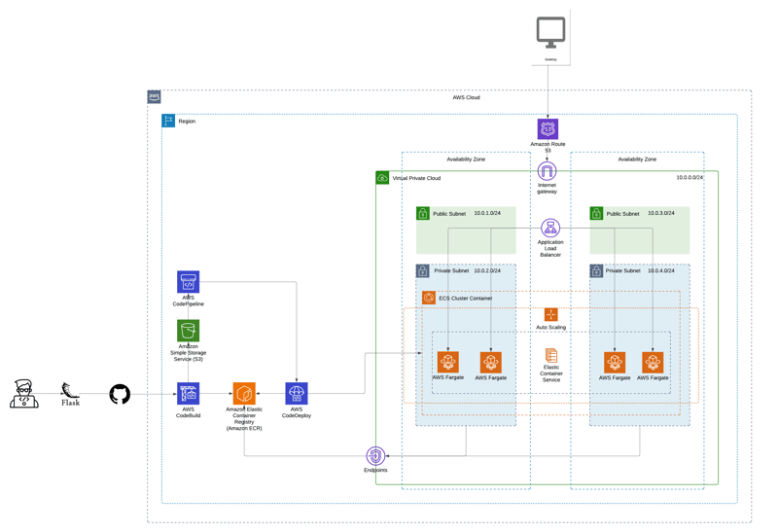The image size is (778, 532).
Task: Select the Amazon Route 53 icon
Action: point(548,129)
